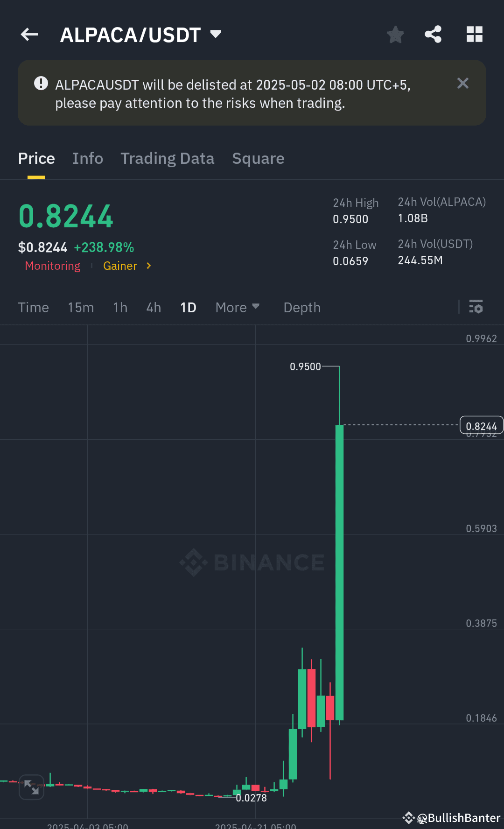Tap the 24h Vol(USDT) value 244.55M
The height and width of the screenshot is (829, 504).
[420, 260]
